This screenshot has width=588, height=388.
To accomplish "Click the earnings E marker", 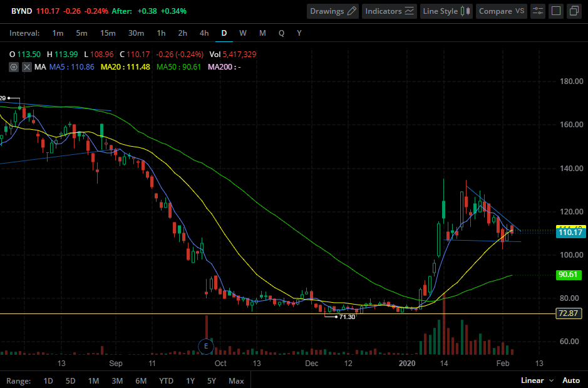I will click(206, 347).
